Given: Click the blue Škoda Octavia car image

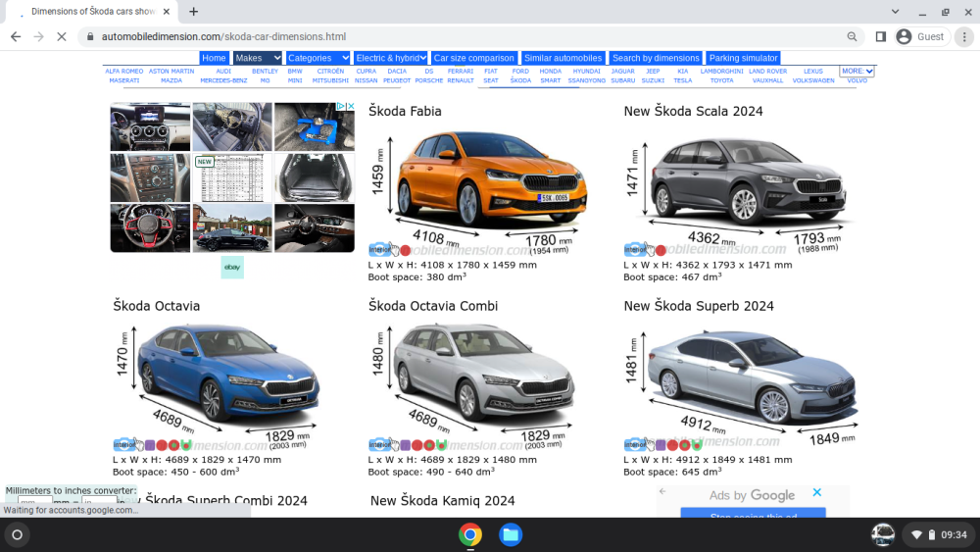Looking at the screenshot, I should (x=227, y=374).
